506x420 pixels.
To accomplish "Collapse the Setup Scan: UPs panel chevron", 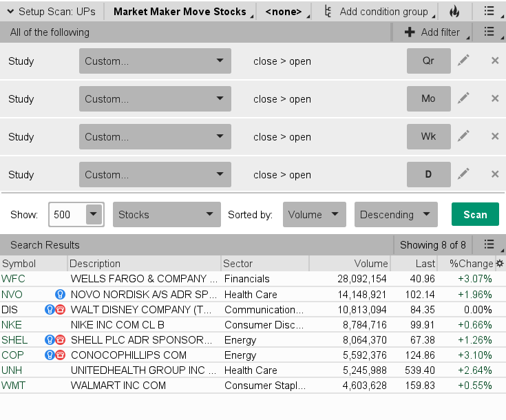I will [10, 12].
